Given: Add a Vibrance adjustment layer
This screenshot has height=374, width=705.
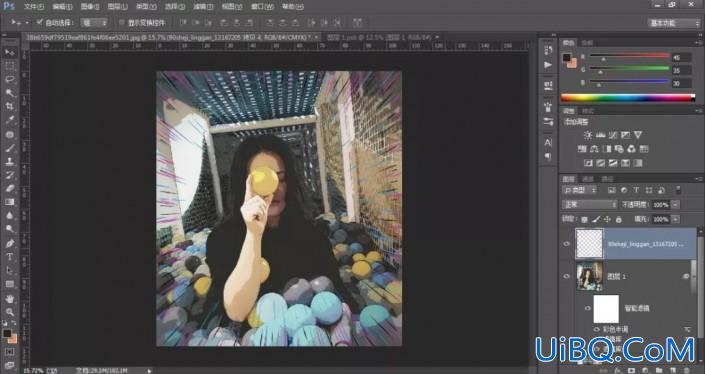Looking at the screenshot, I should (x=638, y=135).
